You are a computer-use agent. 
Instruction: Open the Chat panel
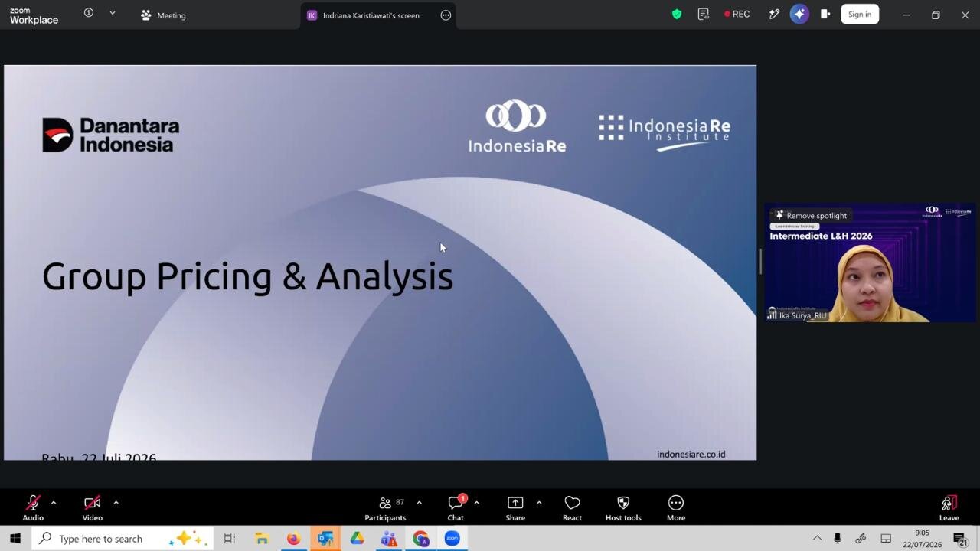[x=456, y=507]
